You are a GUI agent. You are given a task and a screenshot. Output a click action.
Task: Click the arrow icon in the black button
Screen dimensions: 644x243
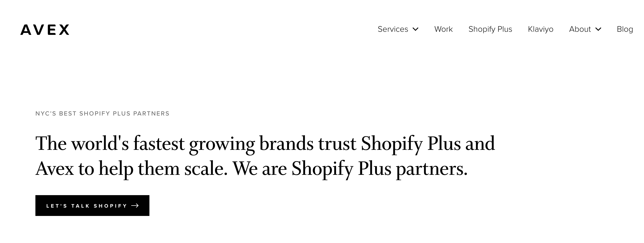135,206
